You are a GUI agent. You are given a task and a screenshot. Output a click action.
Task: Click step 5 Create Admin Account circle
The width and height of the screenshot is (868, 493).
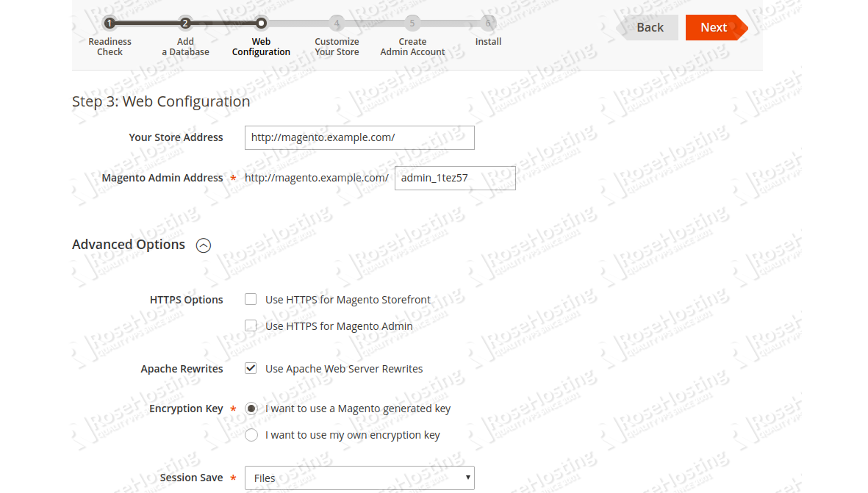pyautogui.click(x=412, y=23)
